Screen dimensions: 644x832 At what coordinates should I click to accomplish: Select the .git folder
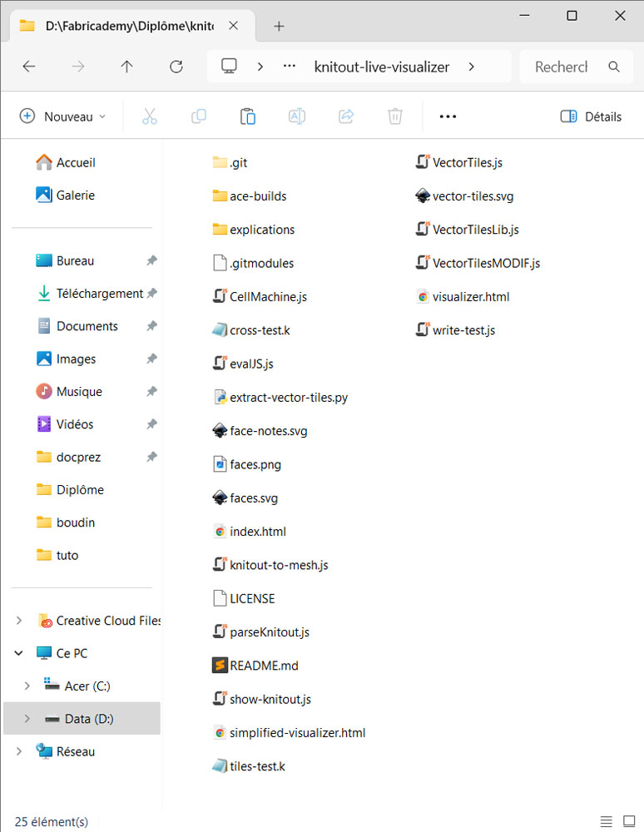tap(230, 162)
